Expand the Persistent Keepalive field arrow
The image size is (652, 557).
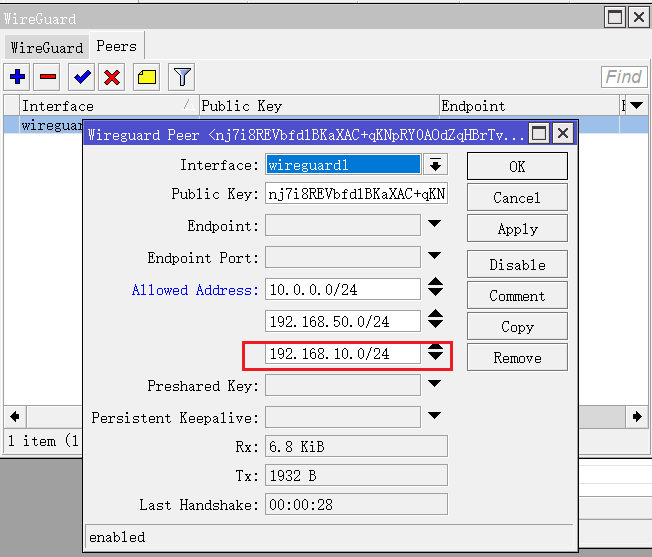(435, 415)
